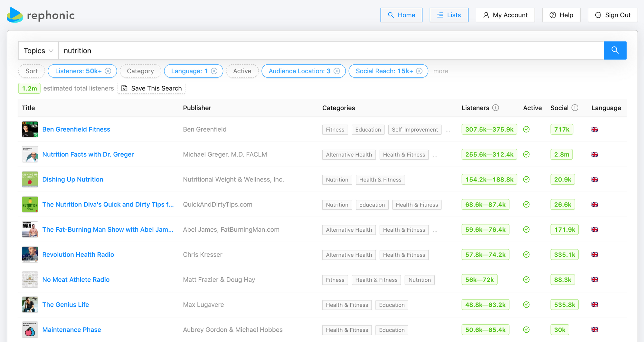The height and width of the screenshot is (342, 644).
Task: Click publisher Chris Kresser
Action: coord(203,254)
